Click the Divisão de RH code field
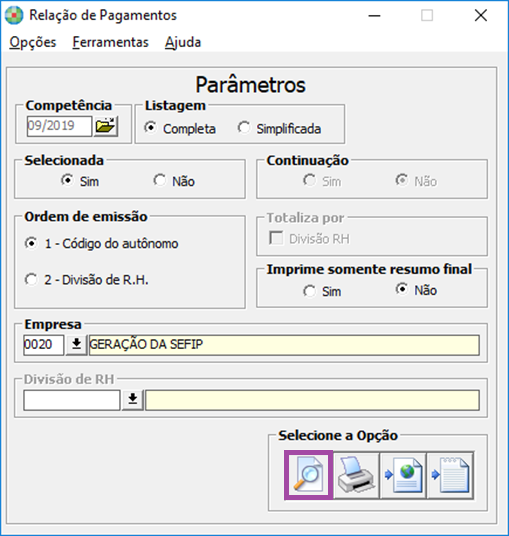The image size is (509, 536). click(72, 400)
